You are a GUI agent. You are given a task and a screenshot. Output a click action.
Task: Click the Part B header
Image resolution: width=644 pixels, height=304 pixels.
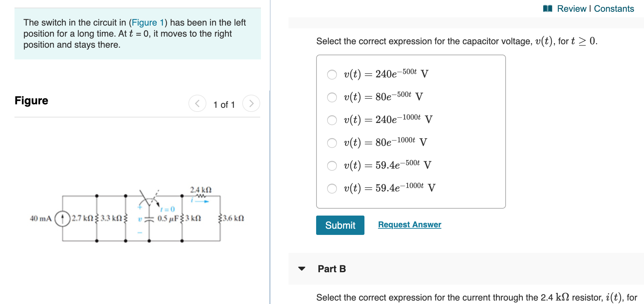point(331,269)
